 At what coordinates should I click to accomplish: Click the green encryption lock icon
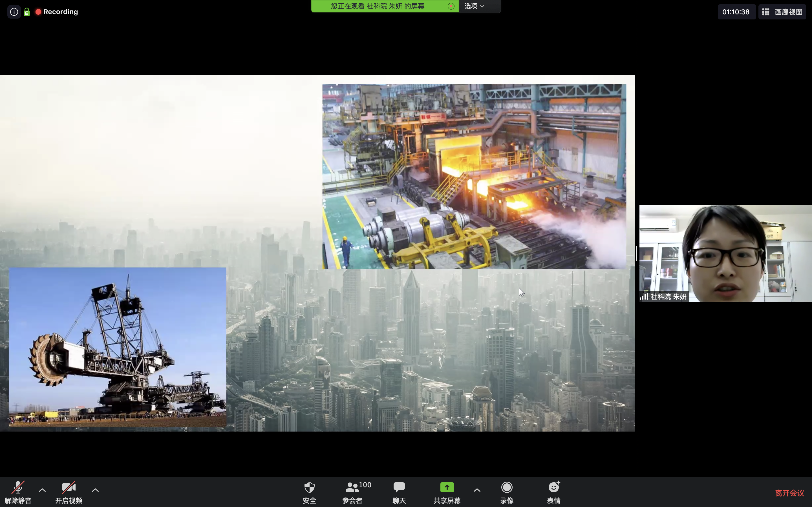27,12
